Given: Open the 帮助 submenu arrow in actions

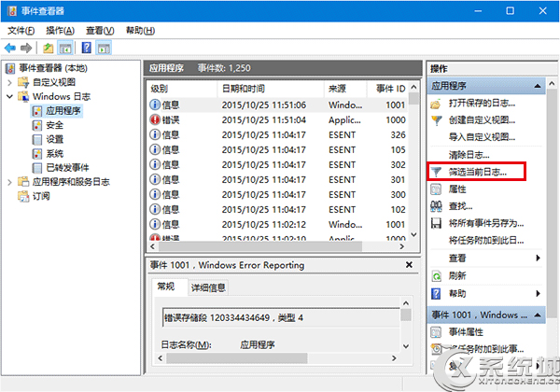Looking at the screenshot, I should tap(538, 293).
